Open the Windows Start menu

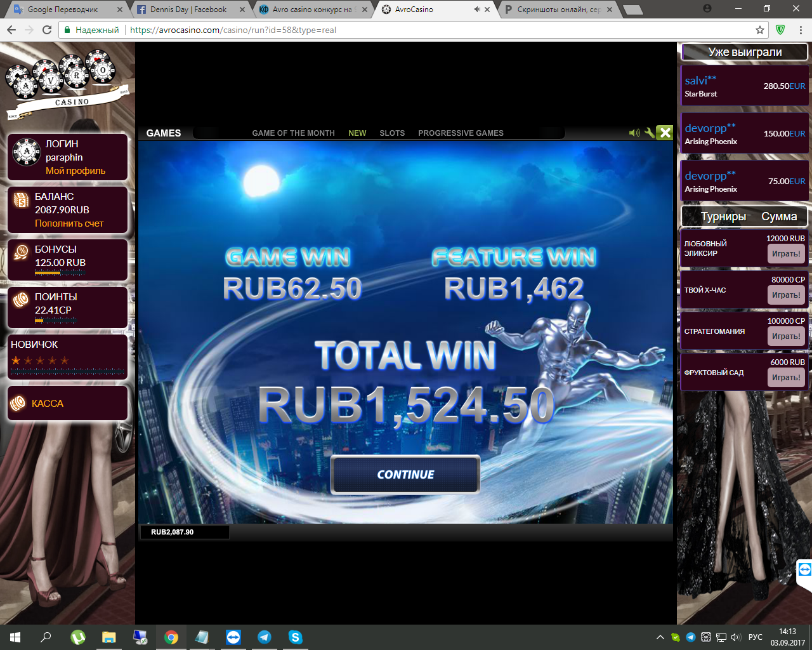click(x=15, y=637)
